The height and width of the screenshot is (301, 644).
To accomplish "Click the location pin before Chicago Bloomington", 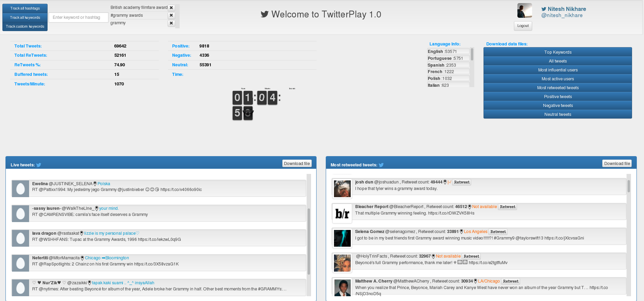I will click(x=82, y=258).
